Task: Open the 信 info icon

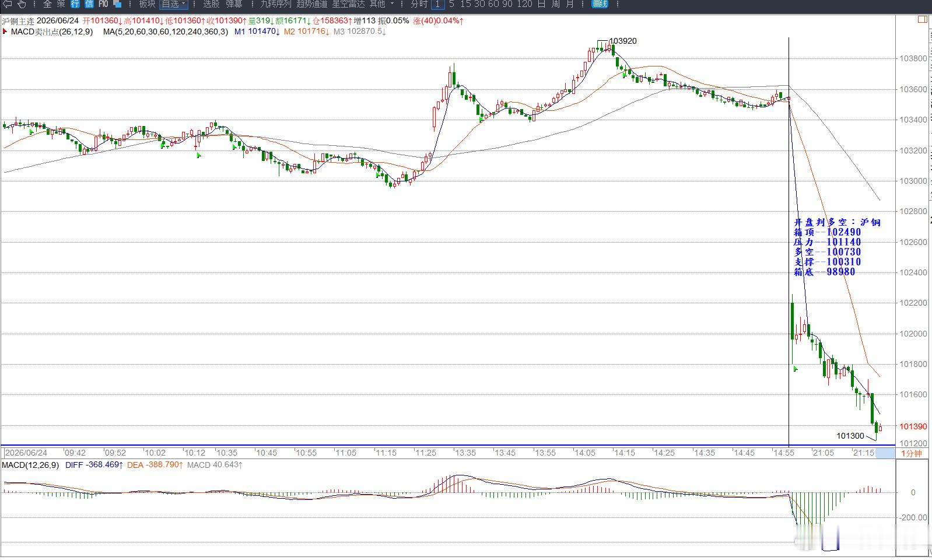Action: coord(89,4)
